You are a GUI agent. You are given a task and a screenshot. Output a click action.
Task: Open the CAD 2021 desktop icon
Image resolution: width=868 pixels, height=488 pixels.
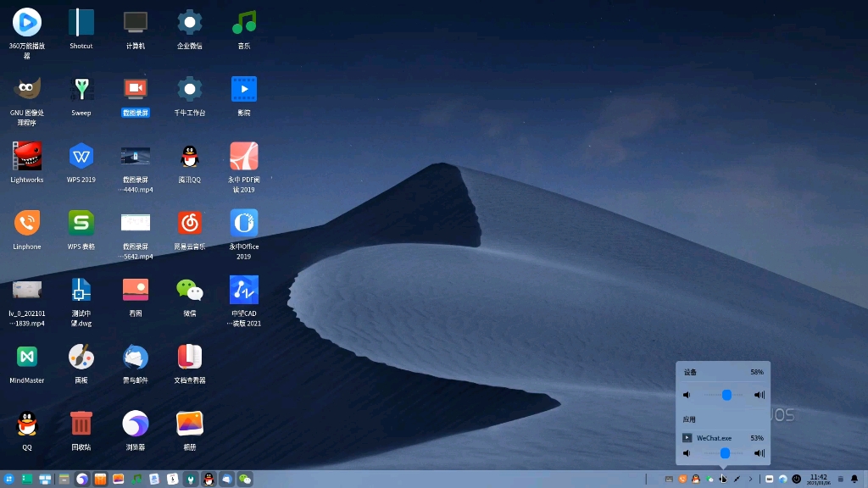(x=244, y=290)
